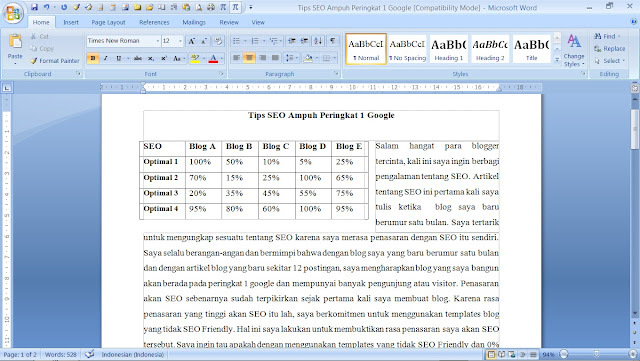Open Line Spacing dropdown
The image size is (640, 361).
292,58
